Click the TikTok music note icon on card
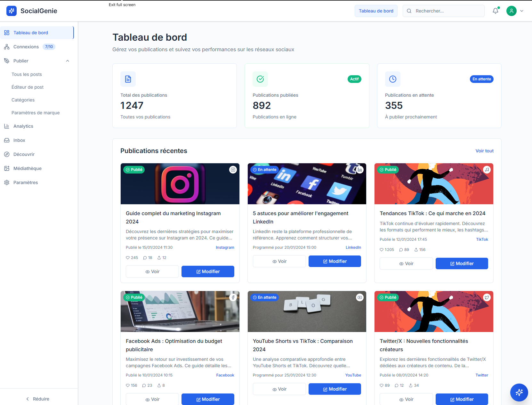This screenshot has height=405, width=532. point(487,170)
